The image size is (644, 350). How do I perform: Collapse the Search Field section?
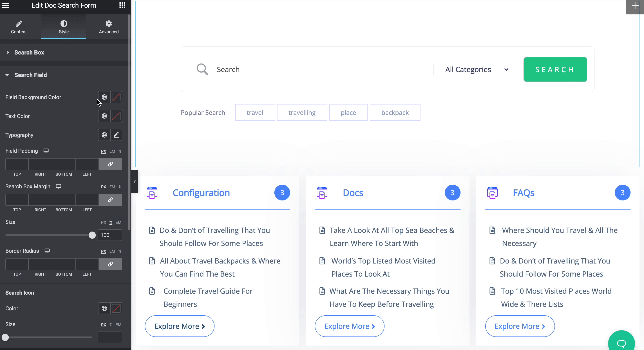coord(31,75)
